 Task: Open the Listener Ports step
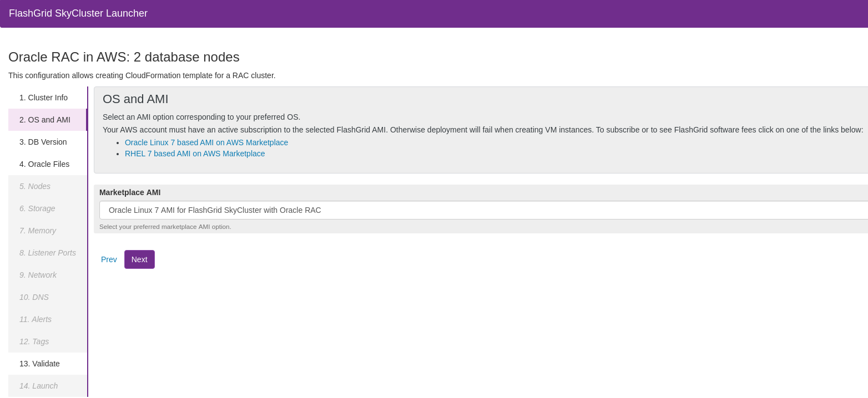tap(48, 253)
